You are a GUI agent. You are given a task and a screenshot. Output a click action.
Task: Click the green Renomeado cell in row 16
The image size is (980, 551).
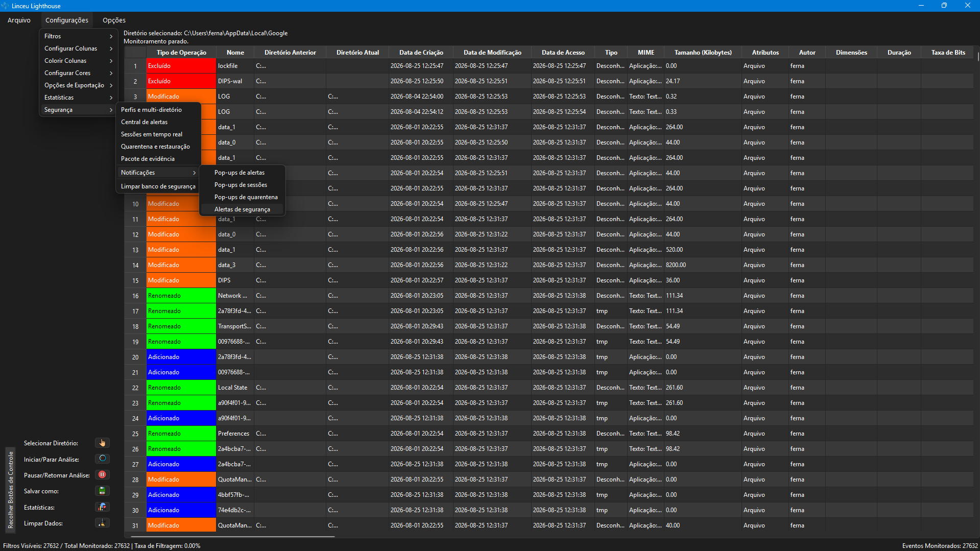click(181, 296)
